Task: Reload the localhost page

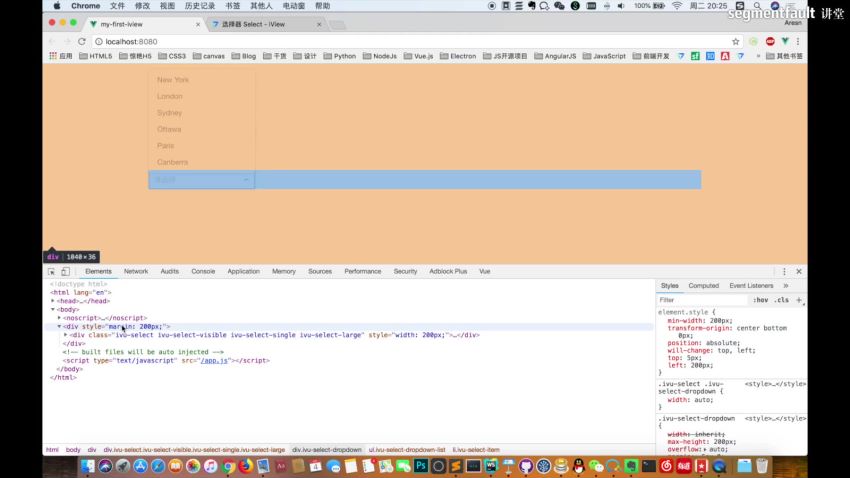Action: (x=82, y=41)
